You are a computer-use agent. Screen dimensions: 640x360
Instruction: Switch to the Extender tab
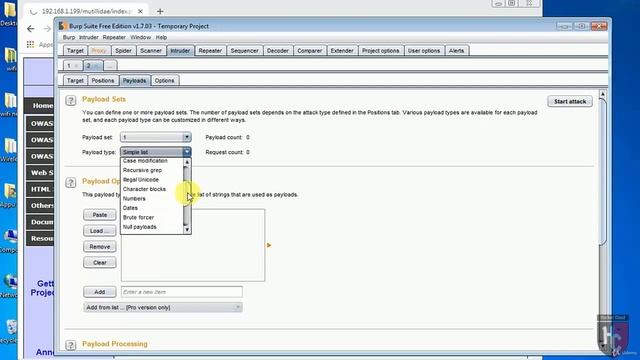(342, 51)
